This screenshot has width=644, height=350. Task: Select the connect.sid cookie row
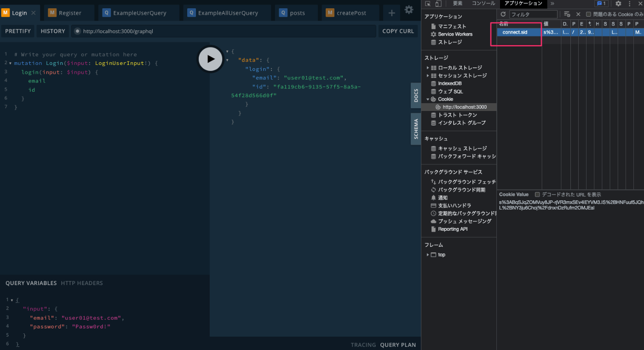[570, 32]
